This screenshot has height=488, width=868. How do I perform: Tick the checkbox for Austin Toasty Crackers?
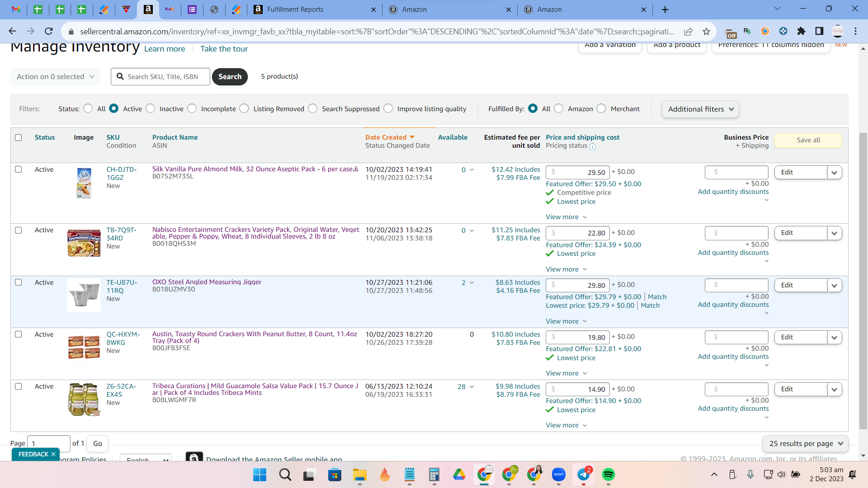point(19,334)
